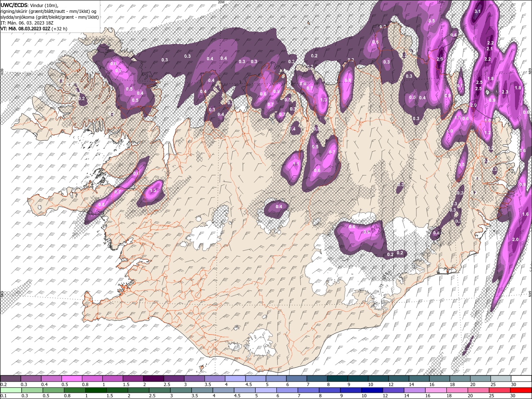Click 'Vindur (10m)' in the header
This screenshot has height=399, width=532.
point(44,5)
